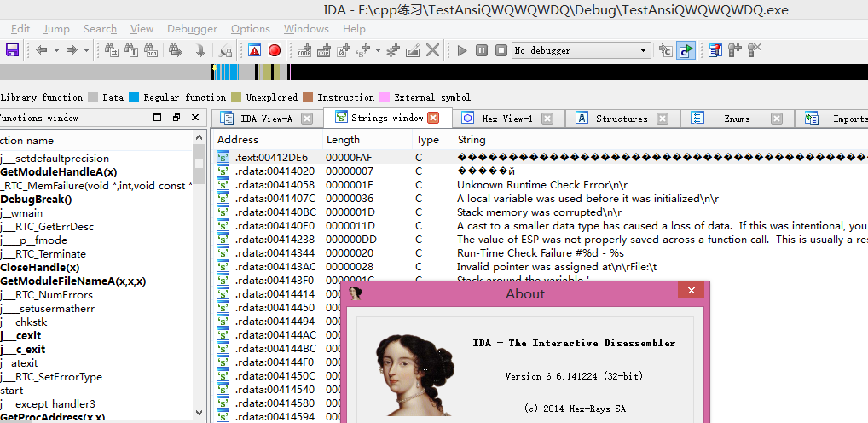Click the highlighted green arrow 'C' icon
Image resolution: width=868 pixels, height=423 pixels.
[x=686, y=50]
